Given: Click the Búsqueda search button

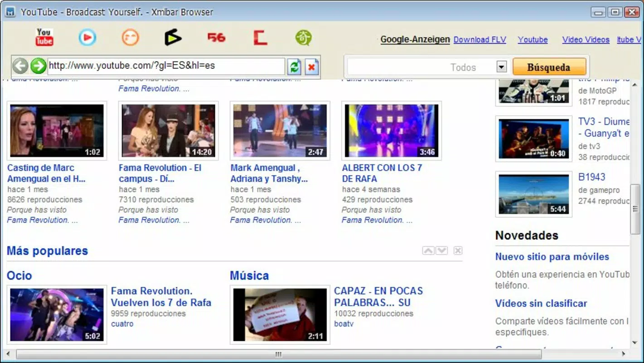Looking at the screenshot, I should pyautogui.click(x=549, y=67).
